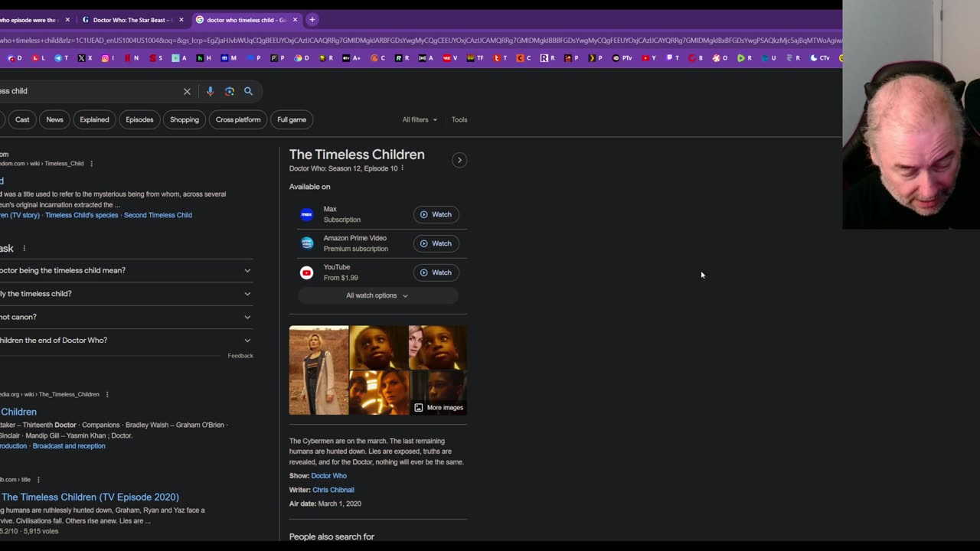Open the YouTube bookmark in bookmarks bar
This screenshot has height=551, width=980.
[648, 57]
